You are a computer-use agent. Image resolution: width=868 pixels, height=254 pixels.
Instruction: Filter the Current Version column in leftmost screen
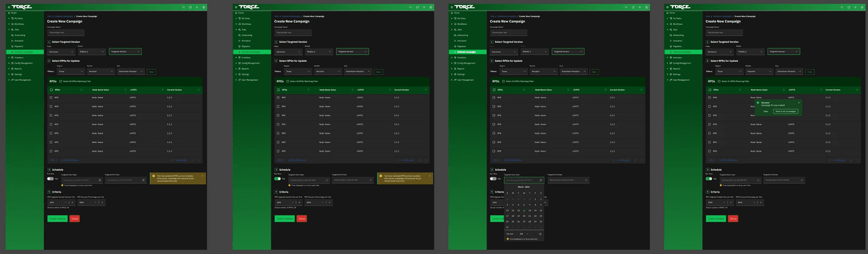point(198,90)
